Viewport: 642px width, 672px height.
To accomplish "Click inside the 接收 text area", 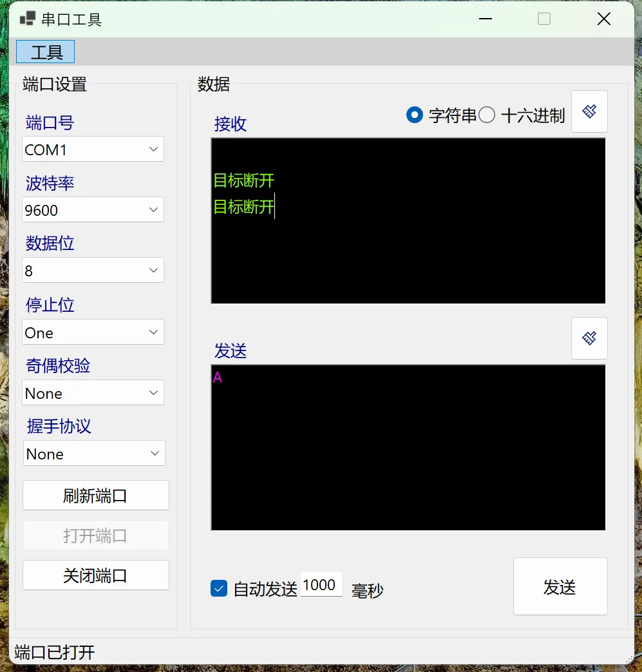I will pyautogui.click(x=408, y=221).
